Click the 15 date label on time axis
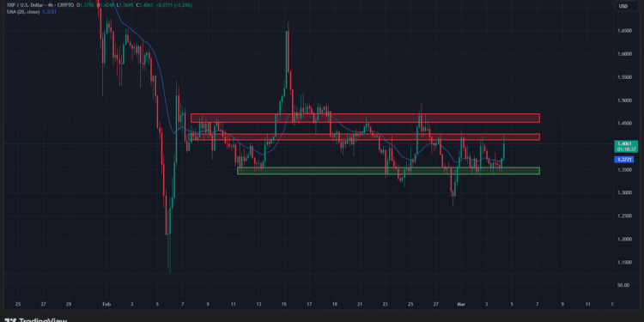Image resolution: width=644 pixels, height=322 pixels. click(284, 304)
